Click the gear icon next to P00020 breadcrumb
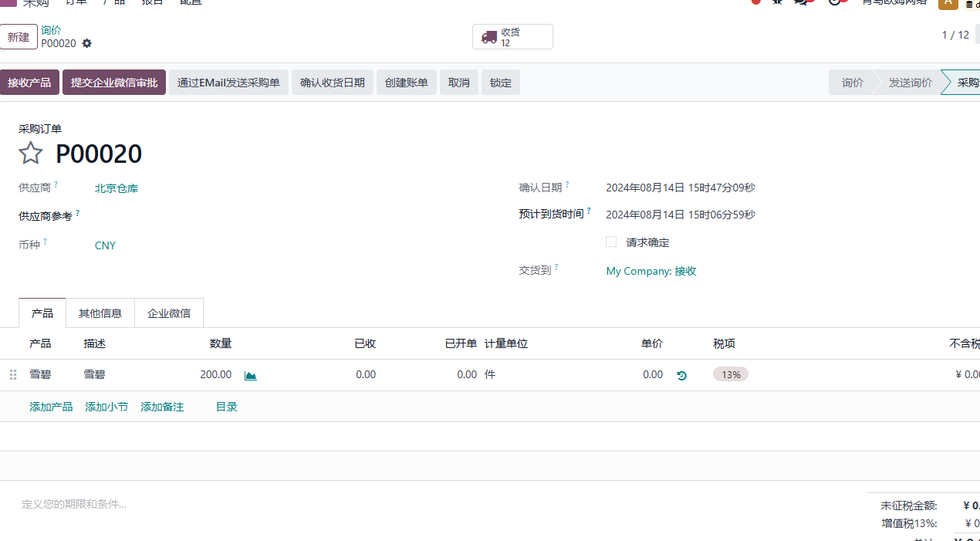This screenshot has width=980, height=541. pos(87,44)
